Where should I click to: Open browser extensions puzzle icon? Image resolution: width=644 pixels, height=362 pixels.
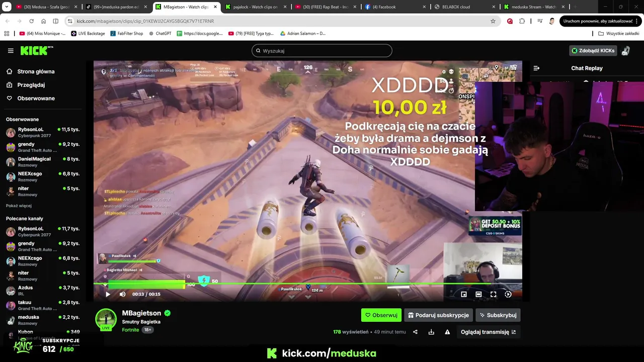click(x=522, y=21)
